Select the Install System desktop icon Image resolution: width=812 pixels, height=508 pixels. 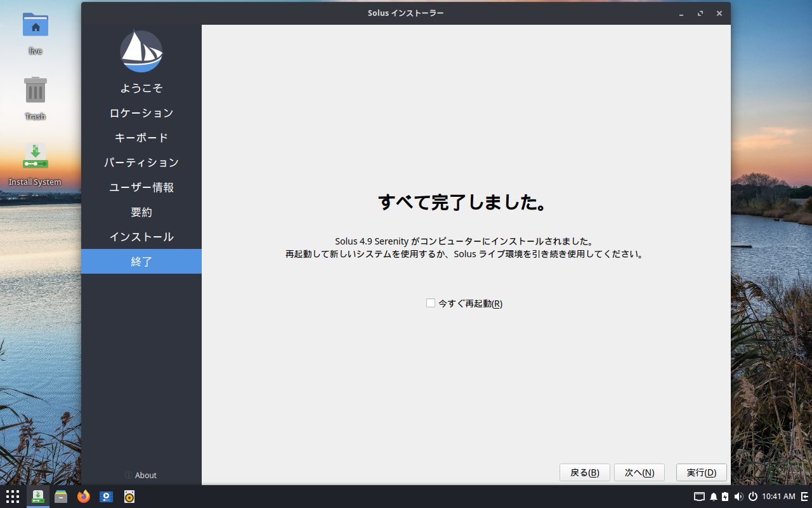[36, 164]
